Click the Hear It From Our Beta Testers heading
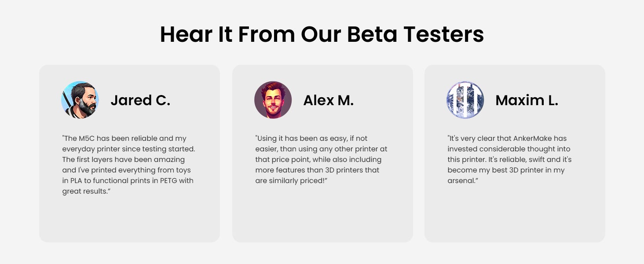The image size is (644, 264). point(322,34)
